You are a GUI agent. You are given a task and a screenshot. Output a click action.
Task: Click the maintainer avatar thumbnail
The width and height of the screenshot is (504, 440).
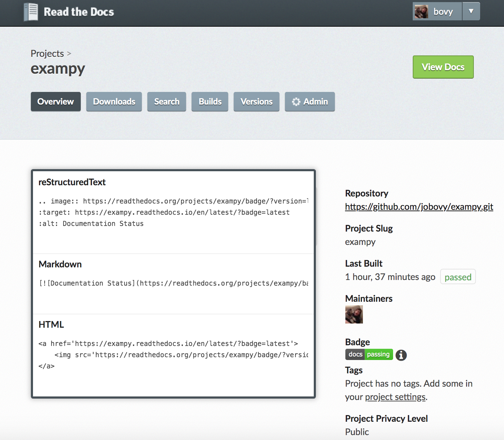354,314
